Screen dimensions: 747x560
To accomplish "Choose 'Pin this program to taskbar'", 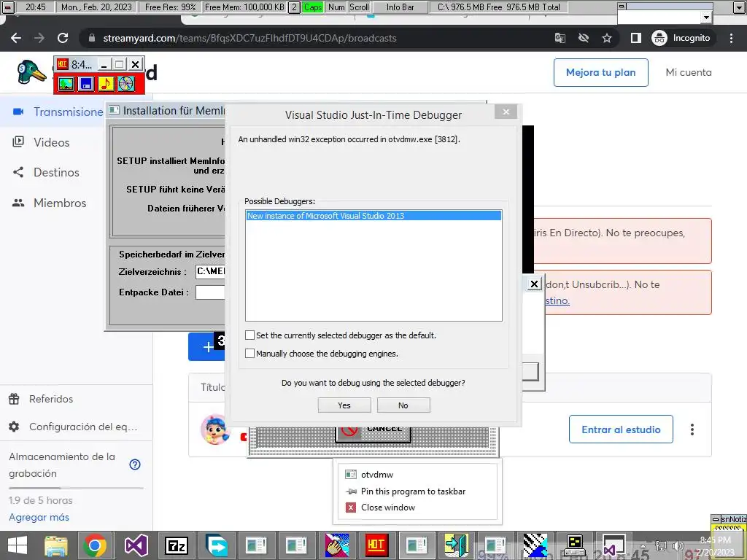I will (x=417, y=491).
